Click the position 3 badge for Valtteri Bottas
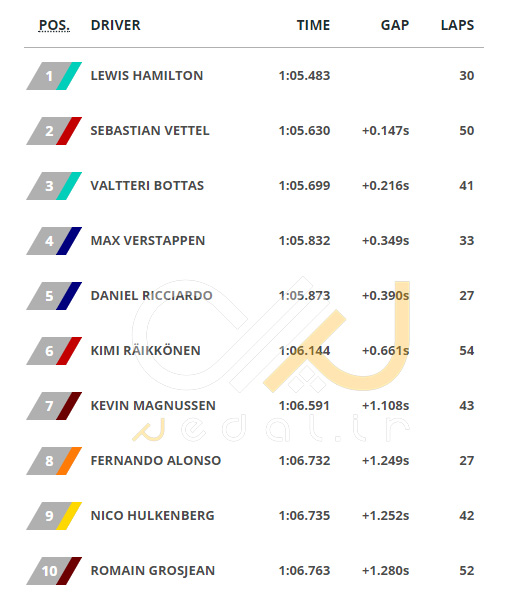Screen dimensions: 509x609 point(54,186)
